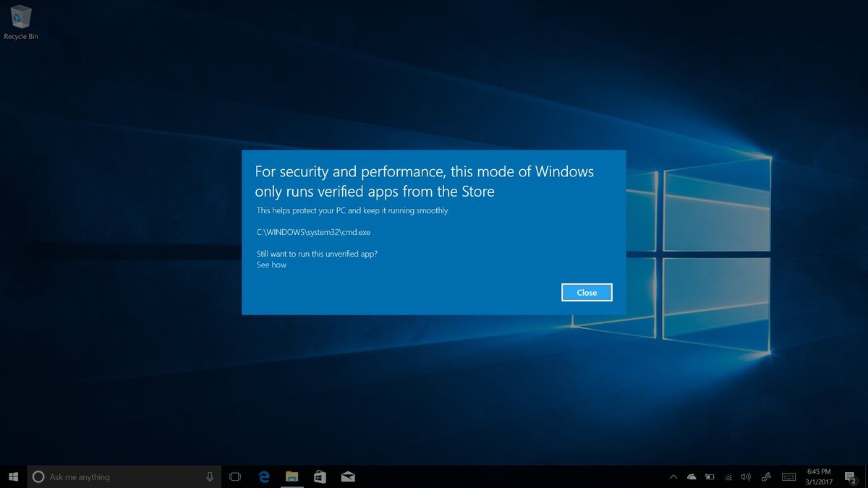
Task: Launch Microsoft Edge from the taskbar
Action: [263, 476]
